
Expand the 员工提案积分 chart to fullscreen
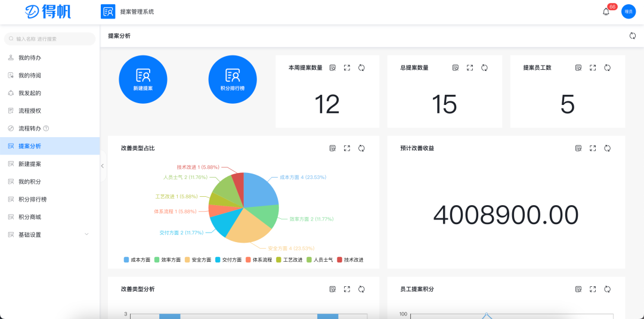pyautogui.click(x=593, y=289)
